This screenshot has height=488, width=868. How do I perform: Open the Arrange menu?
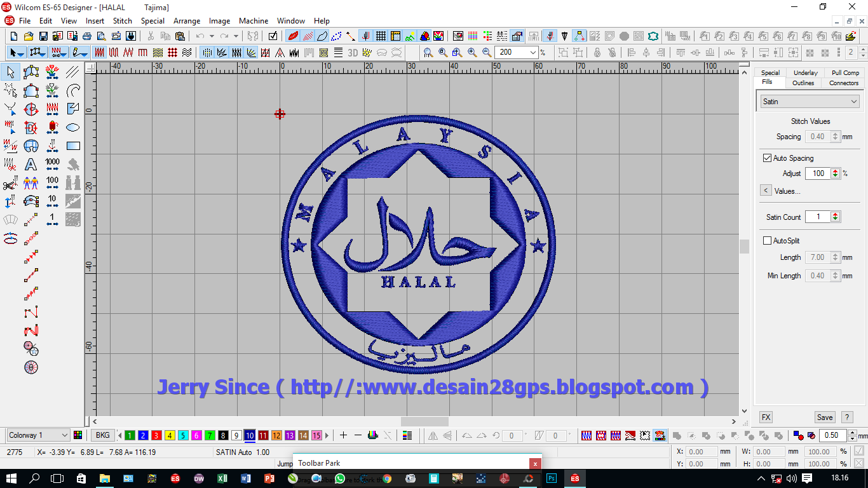point(187,20)
